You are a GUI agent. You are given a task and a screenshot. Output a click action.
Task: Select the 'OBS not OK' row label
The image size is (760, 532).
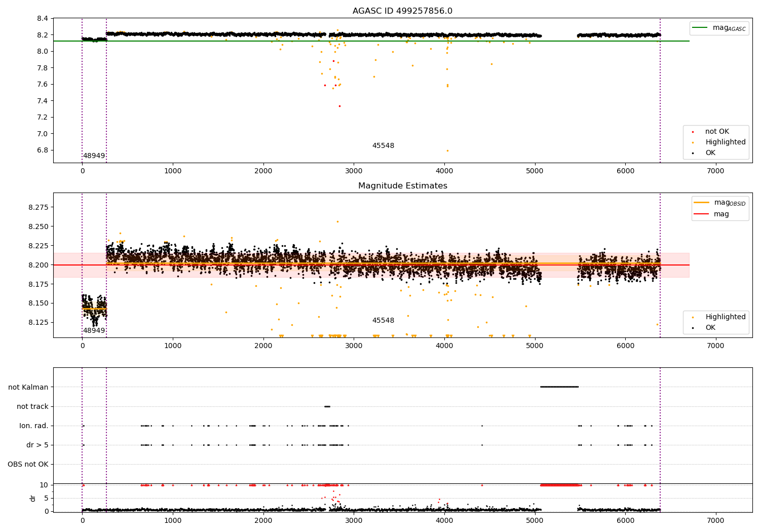pyautogui.click(x=28, y=464)
